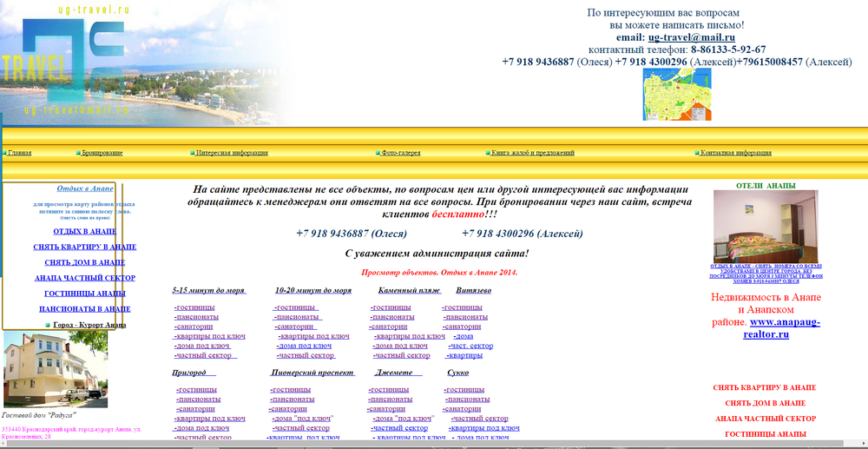Screen dimensions: 868x449
Task: Open Контактная информация page
Action: (736, 153)
